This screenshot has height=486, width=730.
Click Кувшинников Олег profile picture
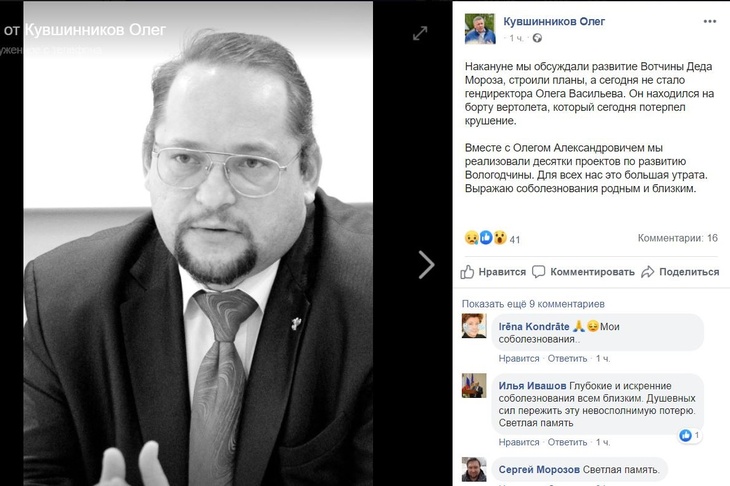pos(480,28)
